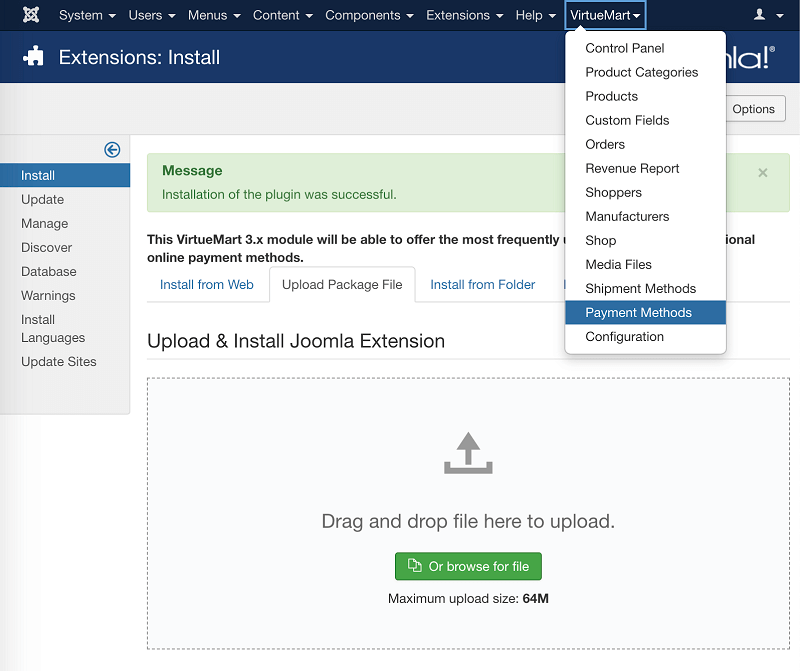Click the Joomla logo icon

click(x=31, y=15)
